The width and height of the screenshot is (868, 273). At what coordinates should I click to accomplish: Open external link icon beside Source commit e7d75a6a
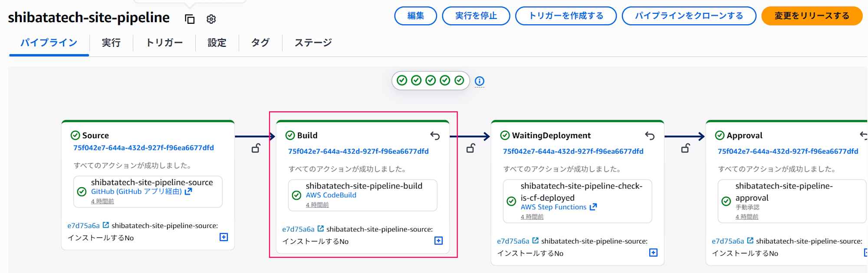tap(106, 225)
